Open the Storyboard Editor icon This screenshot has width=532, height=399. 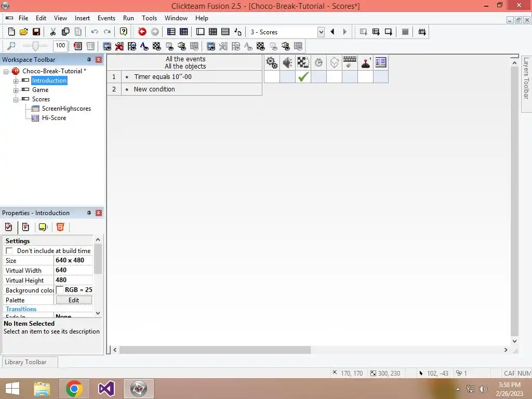tap(171, 32)
